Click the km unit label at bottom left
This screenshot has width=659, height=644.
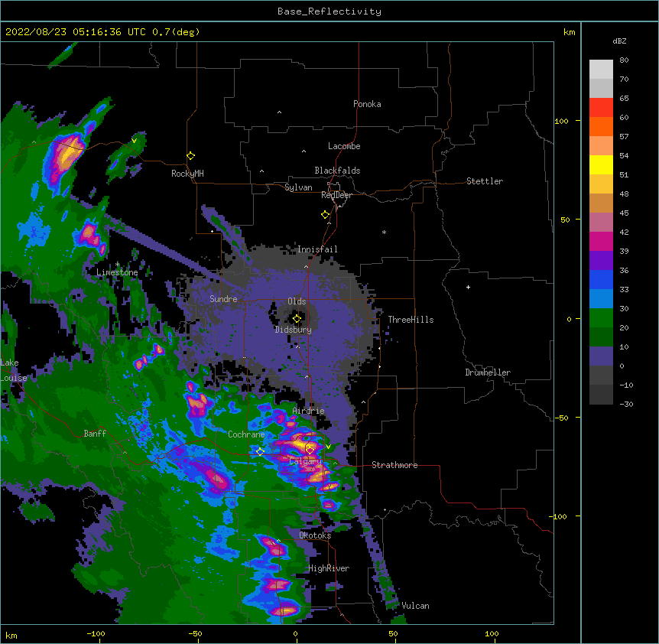click(11, 636)
